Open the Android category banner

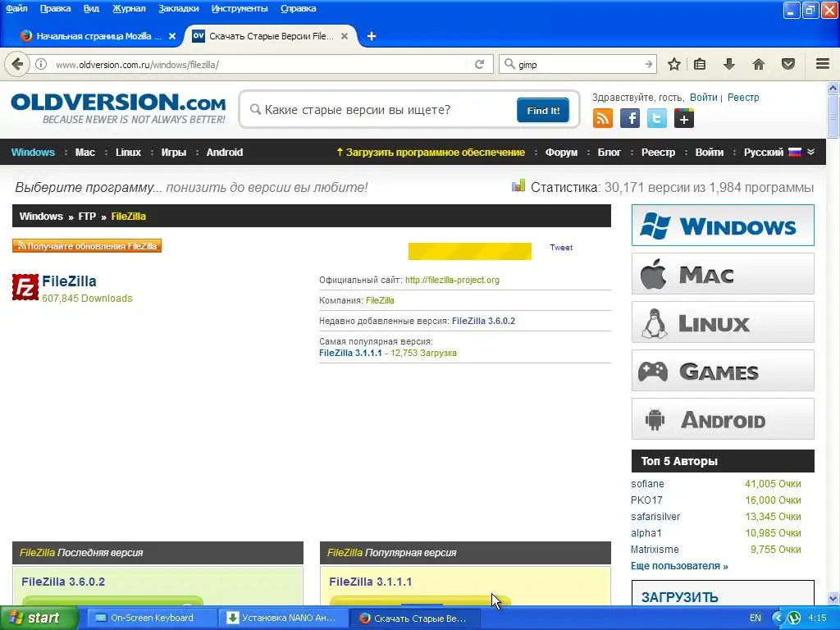tap(723, 418)
